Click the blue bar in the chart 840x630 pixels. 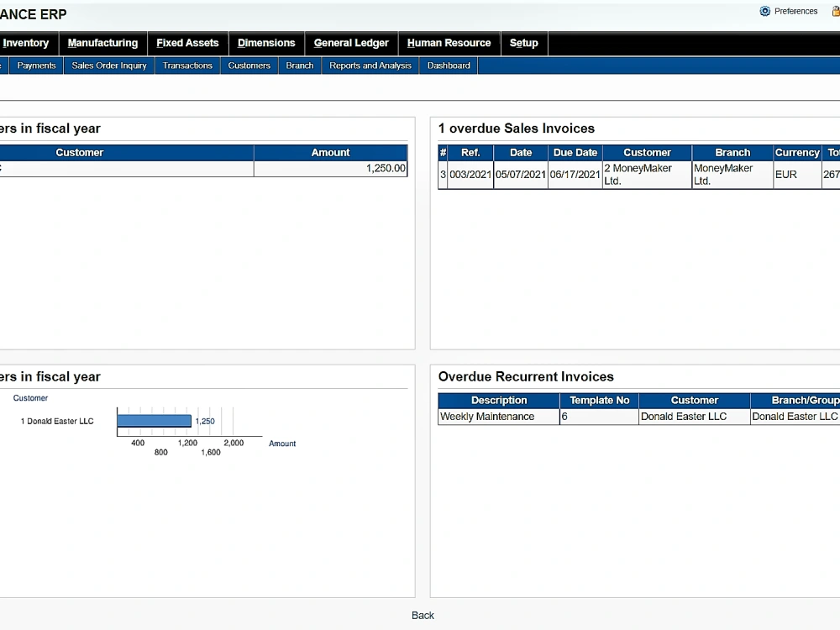coord(155,421)
